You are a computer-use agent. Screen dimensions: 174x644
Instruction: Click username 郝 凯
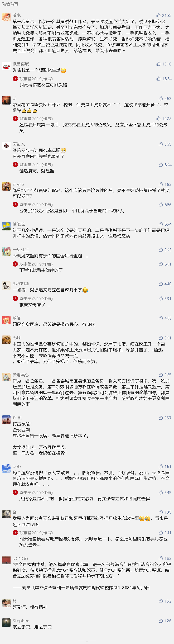(x=17, y=418)
